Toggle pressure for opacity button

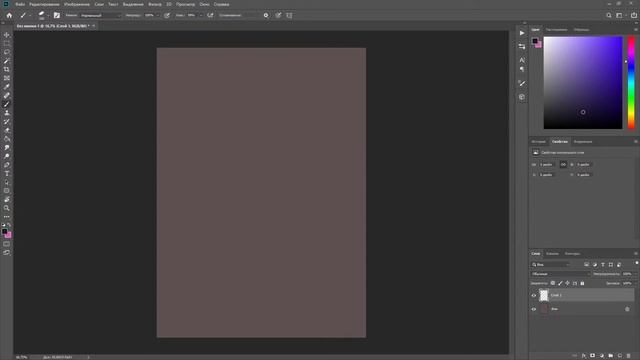click(167, 16)
